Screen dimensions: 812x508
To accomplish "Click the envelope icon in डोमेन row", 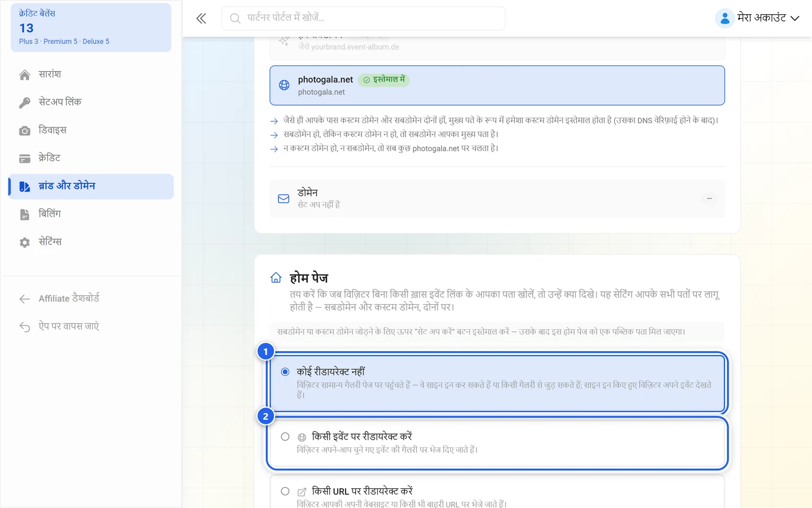I will click(x=284, y=199).
